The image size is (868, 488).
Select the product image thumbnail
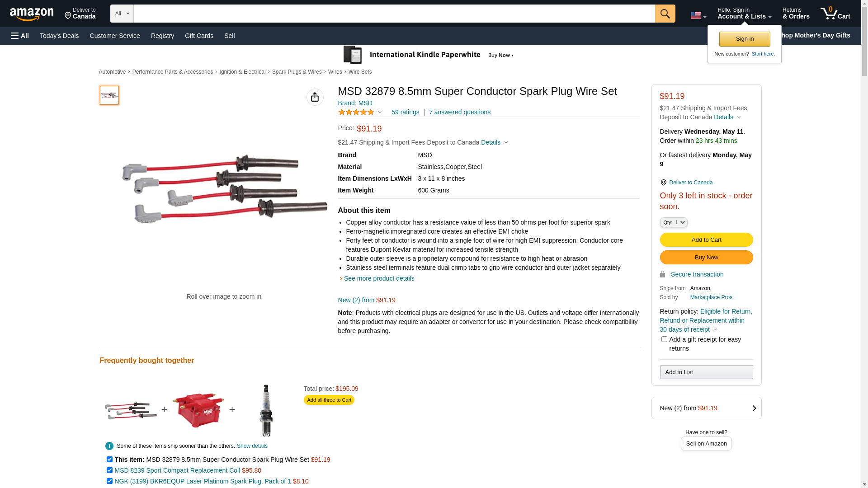pyautogui.click(x=109, y=95)
